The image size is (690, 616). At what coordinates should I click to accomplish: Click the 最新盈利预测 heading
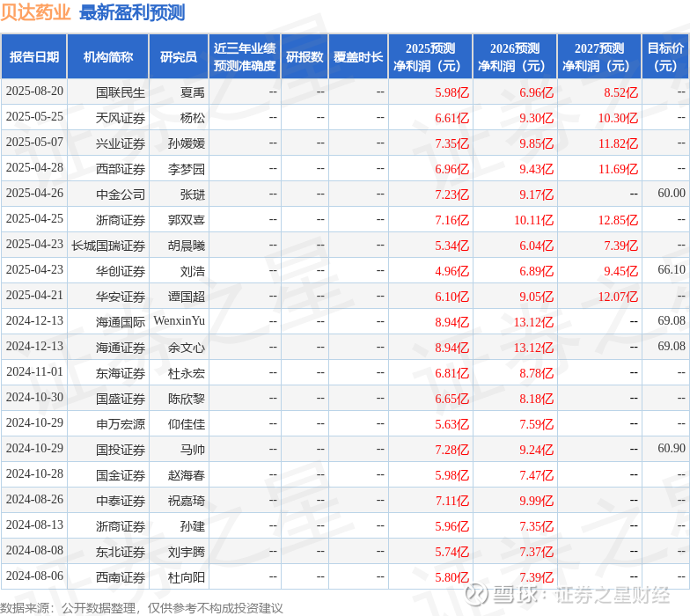click(132, 12)
